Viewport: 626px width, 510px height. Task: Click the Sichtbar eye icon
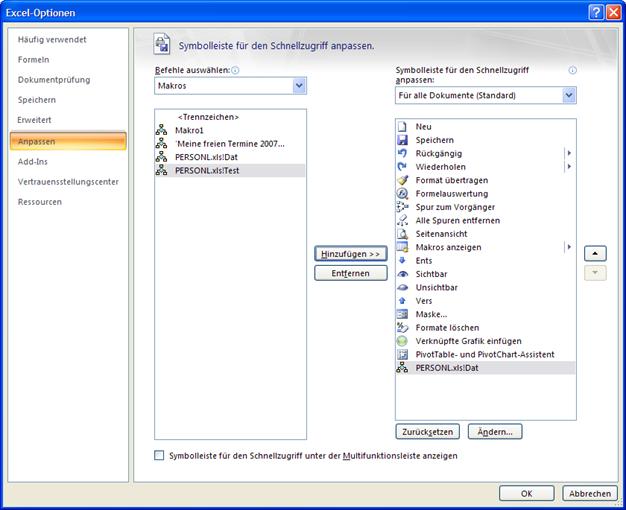[403, 274]
